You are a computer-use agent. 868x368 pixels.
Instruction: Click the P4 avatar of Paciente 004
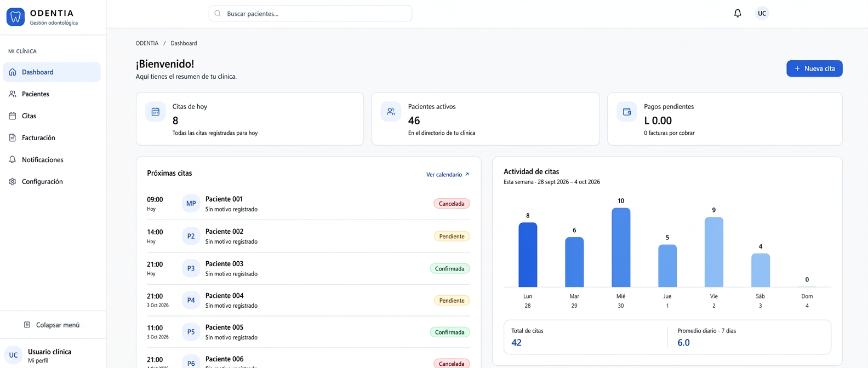point(191,300)
